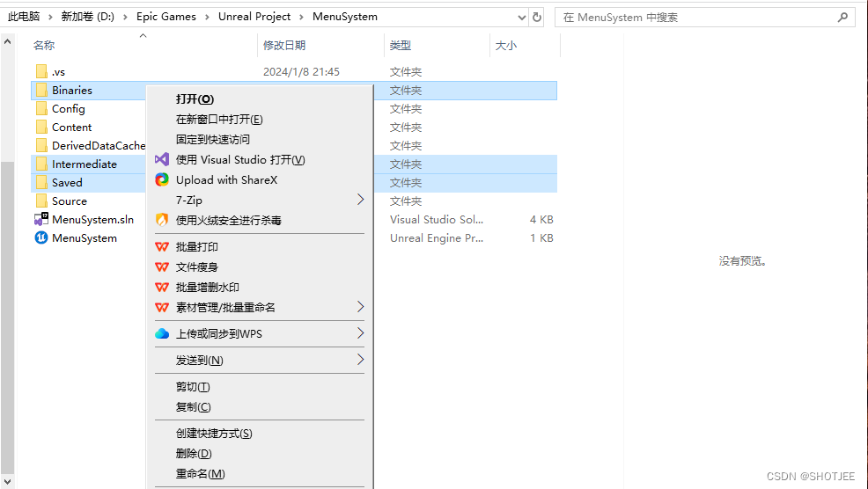Screen dimensions: 868x489
Task: Click the search magnifier icon
Action: coord(842,17)
